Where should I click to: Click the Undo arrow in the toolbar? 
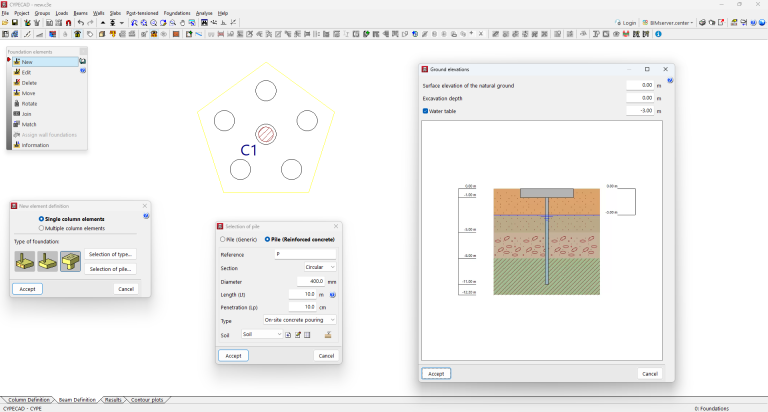pyautogui.click(x=80, y=22)
